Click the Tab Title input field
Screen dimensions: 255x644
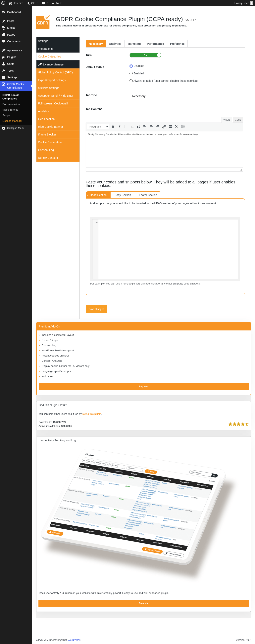(186, 96)
